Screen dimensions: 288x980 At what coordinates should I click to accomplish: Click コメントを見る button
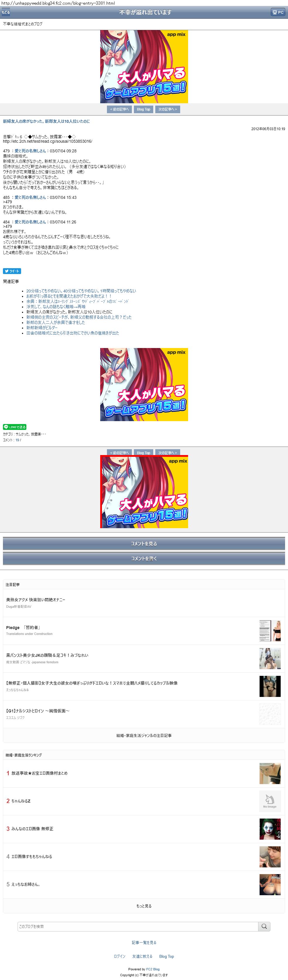[x=144, y=543]
